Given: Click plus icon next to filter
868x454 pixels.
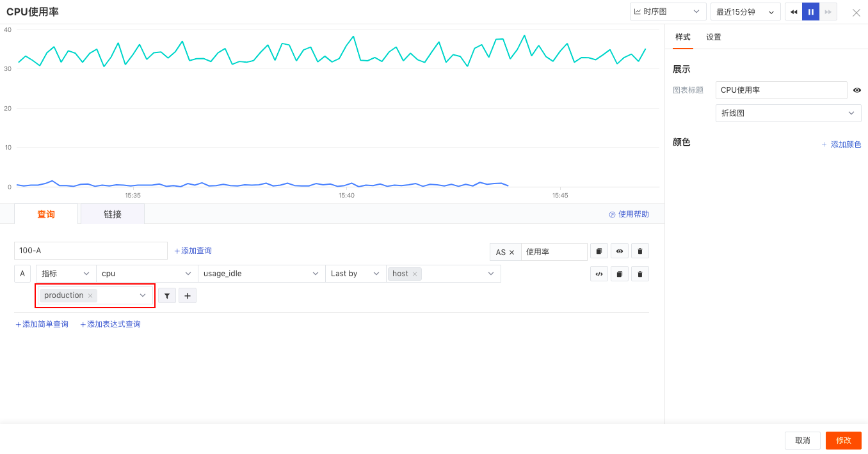Looking at the screenshot, I should coord(188,295).
